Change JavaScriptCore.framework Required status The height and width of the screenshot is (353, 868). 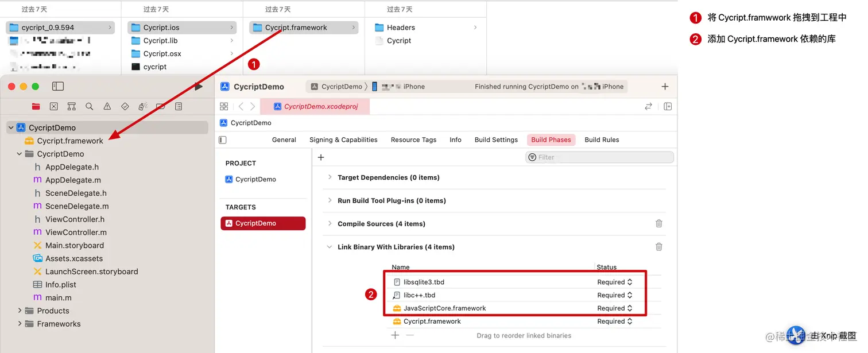coord(615,308)
